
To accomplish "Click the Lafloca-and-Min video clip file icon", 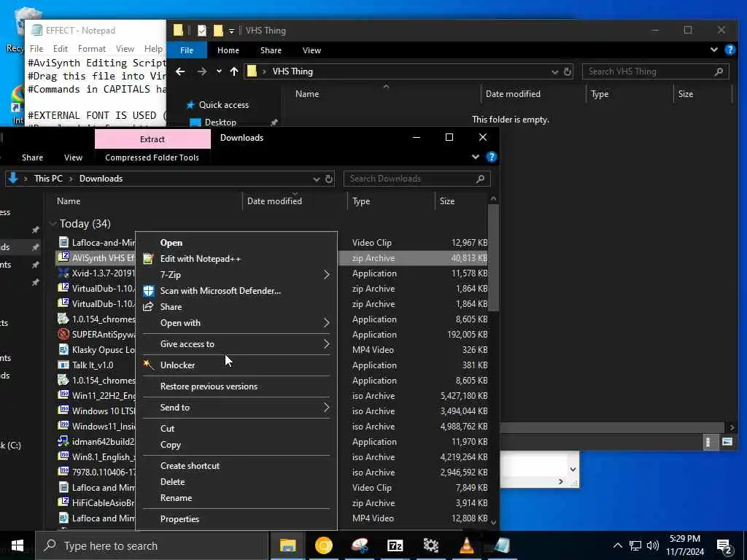I will coord(63,242).
